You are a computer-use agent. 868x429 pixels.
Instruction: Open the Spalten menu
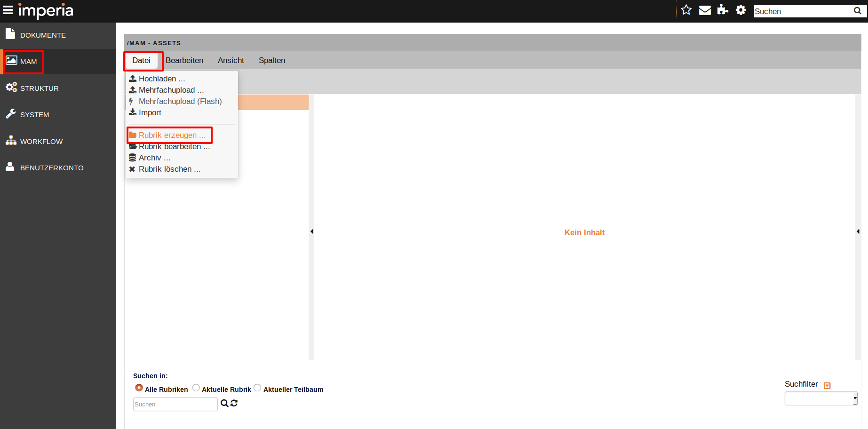click(x=272, y=60)
